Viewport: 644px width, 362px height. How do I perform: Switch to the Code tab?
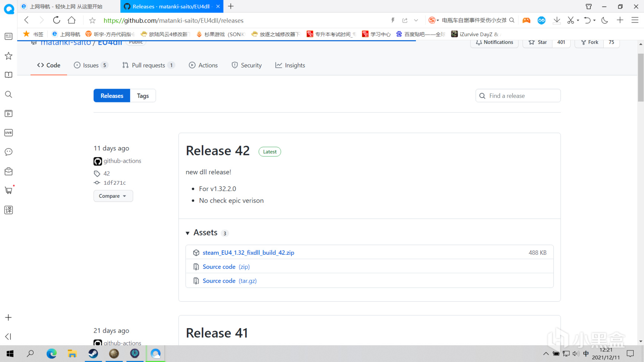coord(49,65)
